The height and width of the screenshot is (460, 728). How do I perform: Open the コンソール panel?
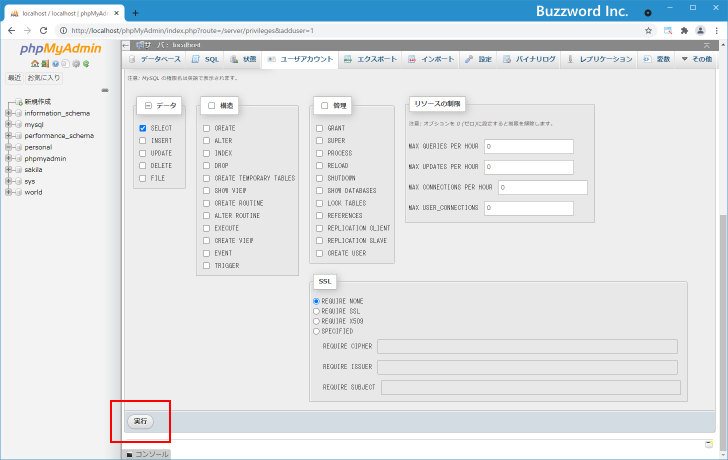(x=147, y=454)
